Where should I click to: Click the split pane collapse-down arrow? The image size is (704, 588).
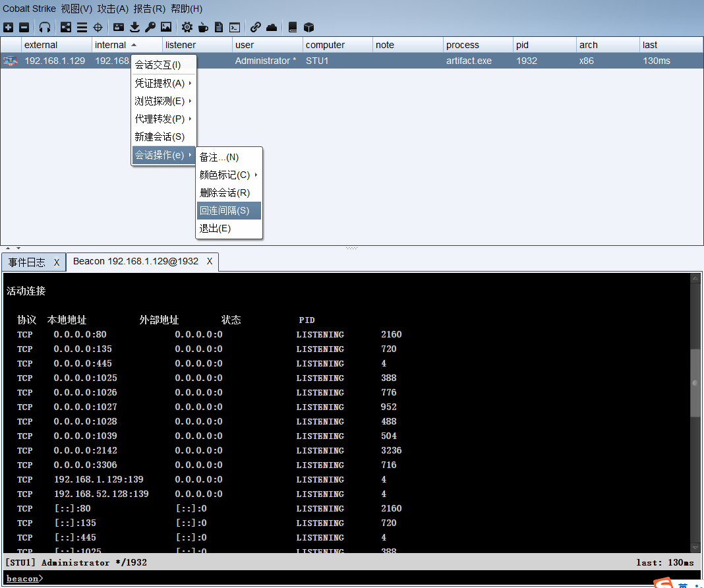18,248
